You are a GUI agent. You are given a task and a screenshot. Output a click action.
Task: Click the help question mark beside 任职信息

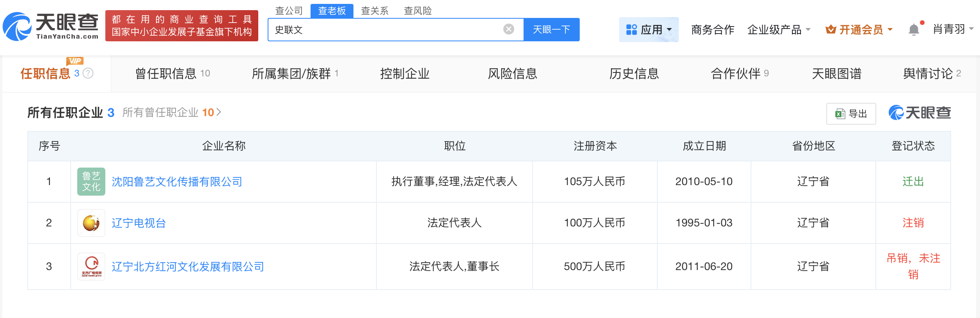(x=88, y=73)
